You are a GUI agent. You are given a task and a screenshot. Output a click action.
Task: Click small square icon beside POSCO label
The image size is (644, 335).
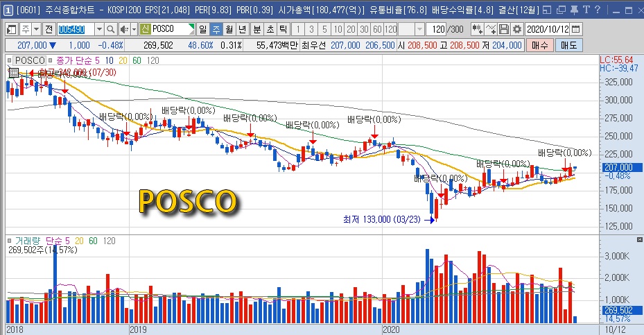[10, 60]
